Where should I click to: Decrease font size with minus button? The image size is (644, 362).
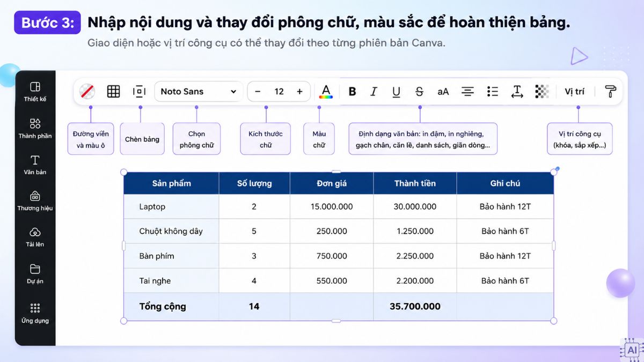[258, 92]
